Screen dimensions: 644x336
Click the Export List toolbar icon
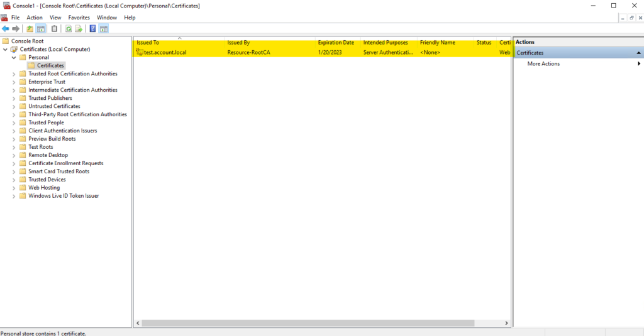pyautogui.click(x=79, y=29)
